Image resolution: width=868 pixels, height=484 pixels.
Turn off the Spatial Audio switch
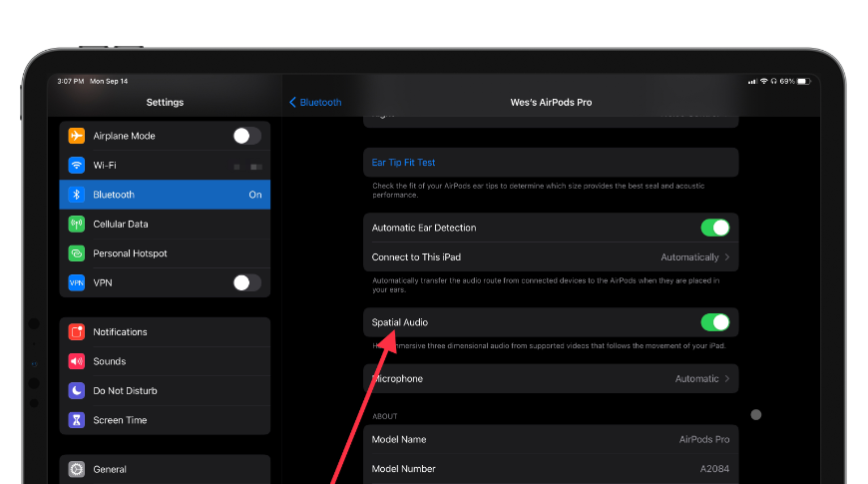pyautogui.click(x=714, y=322)
